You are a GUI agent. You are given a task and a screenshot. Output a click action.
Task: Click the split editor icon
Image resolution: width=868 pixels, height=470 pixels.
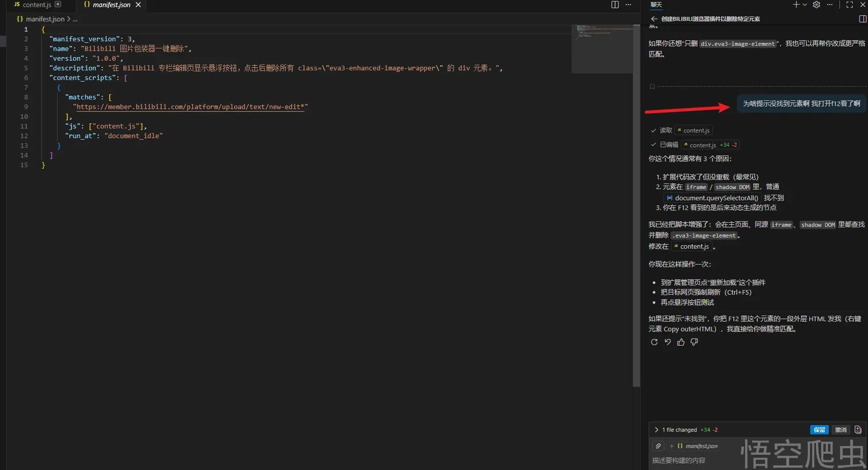615,5
